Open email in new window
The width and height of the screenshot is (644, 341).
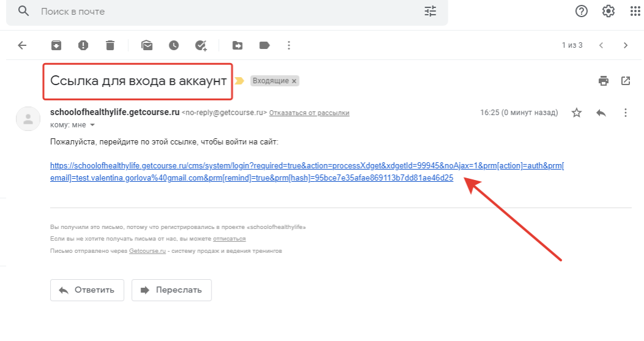pos(626,81)
